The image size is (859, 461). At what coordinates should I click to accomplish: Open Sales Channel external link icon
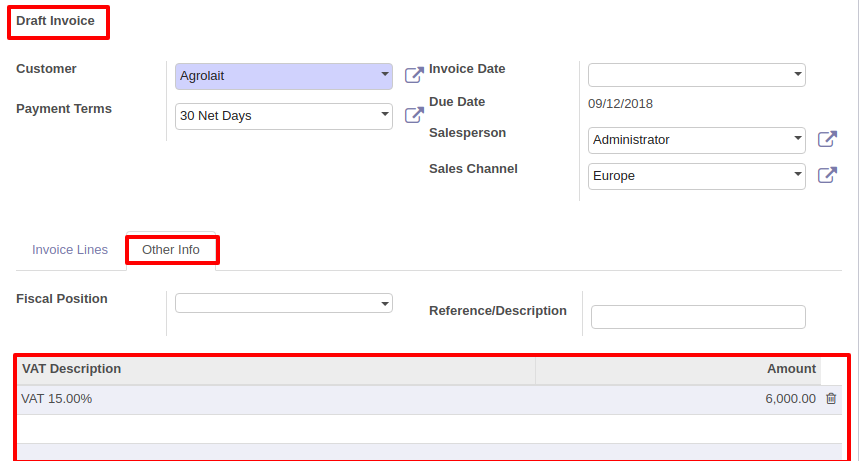click(x=827, y=175)
